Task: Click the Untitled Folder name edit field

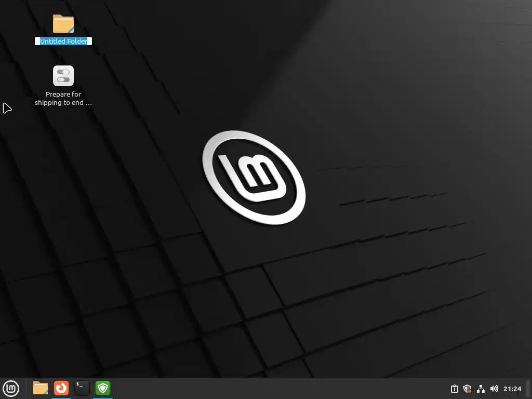Action: tap(63, 41)
